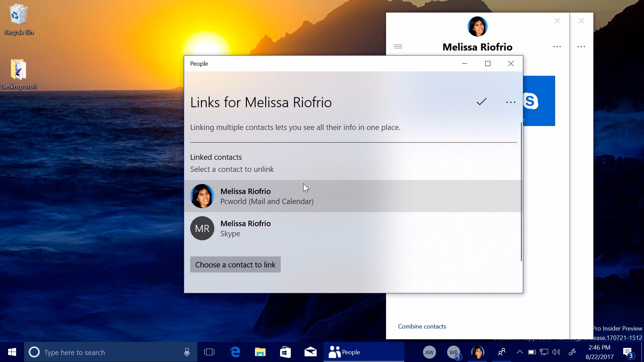
Task: Select Melissa Riofrio Pcworld linked contact
Action: point(353,196)
